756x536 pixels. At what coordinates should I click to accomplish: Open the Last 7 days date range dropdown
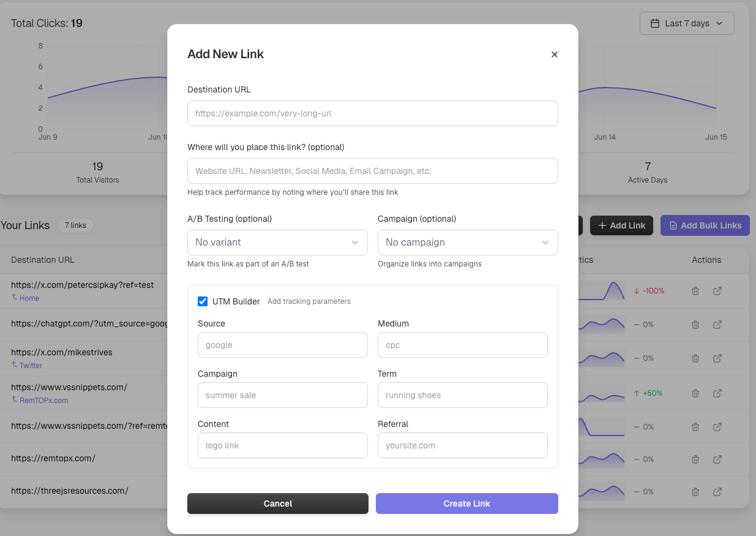(x=686, y=23)
